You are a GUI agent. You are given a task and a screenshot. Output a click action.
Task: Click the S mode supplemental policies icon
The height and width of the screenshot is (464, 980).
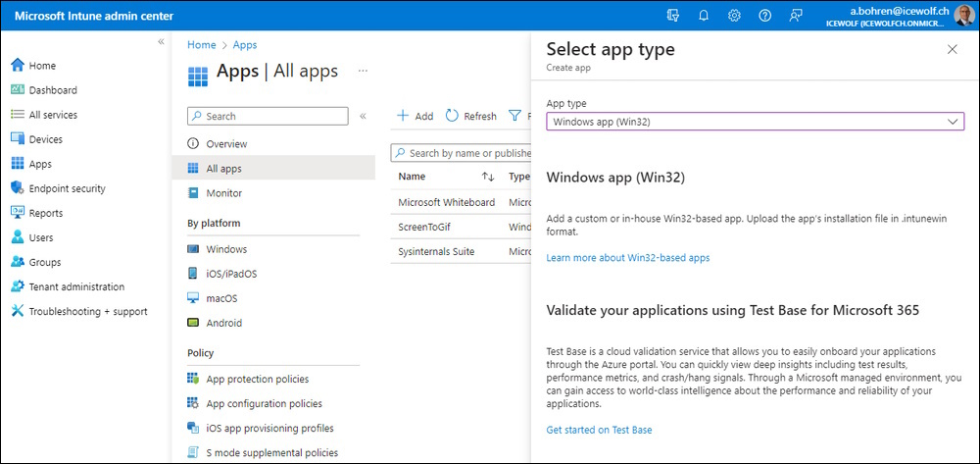193,452
